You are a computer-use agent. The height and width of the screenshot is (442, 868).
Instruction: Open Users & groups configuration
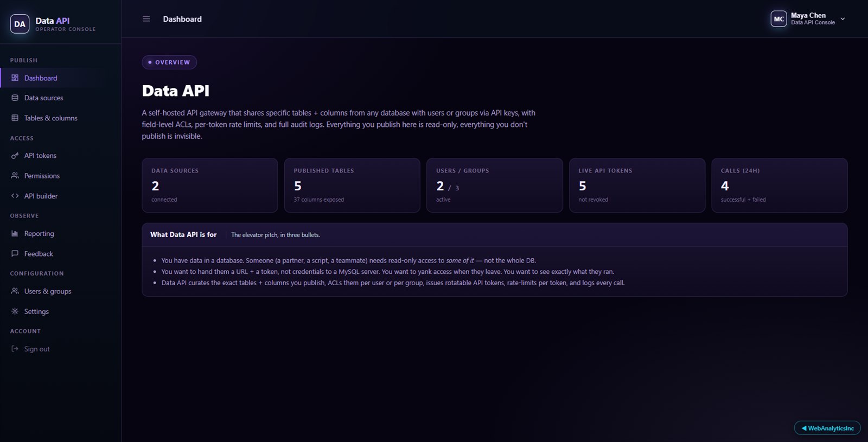pos(61,291)
